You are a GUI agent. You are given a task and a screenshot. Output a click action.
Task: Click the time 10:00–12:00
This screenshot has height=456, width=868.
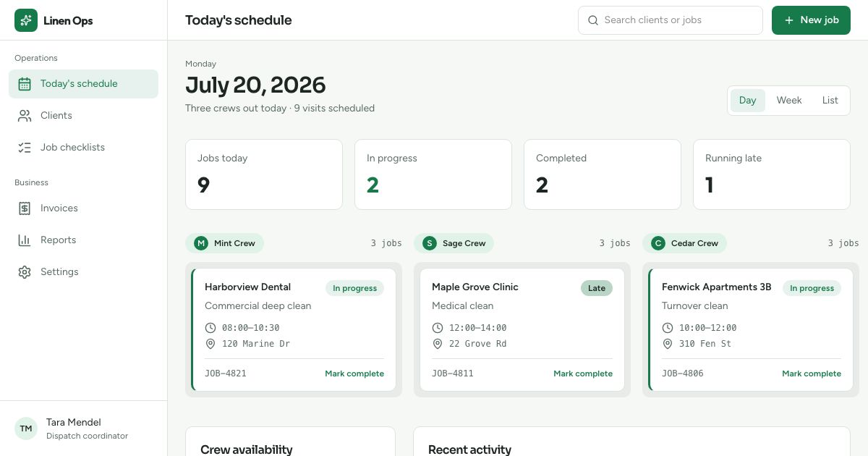coord(708,328)
